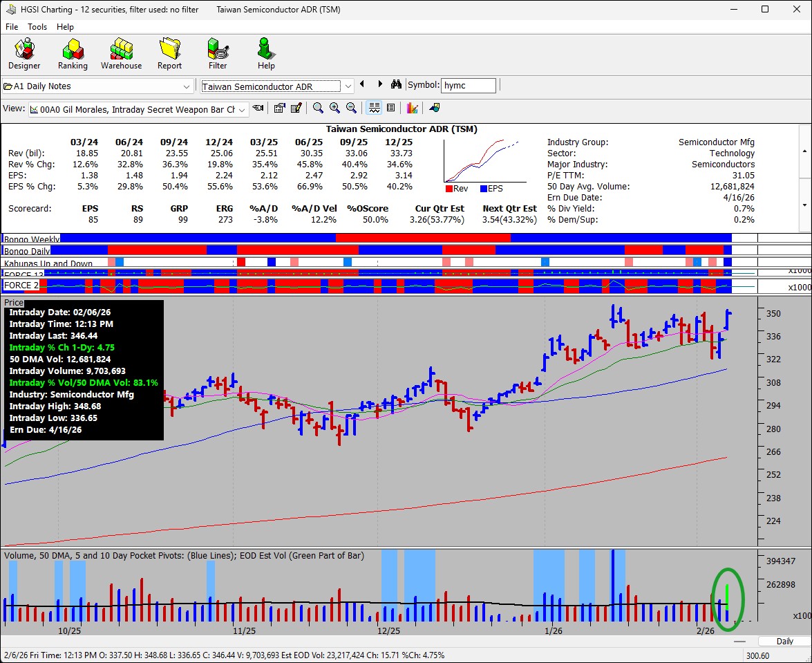Click the zoom out magnifier icon
812x663 pixels.
[x=351, y=108]
